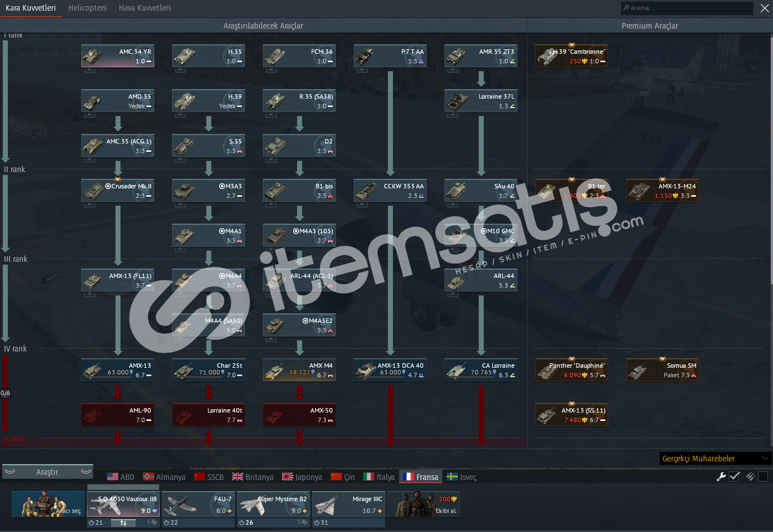Expand the H.39 Yedek group arrow

click(x=180, y=115)
